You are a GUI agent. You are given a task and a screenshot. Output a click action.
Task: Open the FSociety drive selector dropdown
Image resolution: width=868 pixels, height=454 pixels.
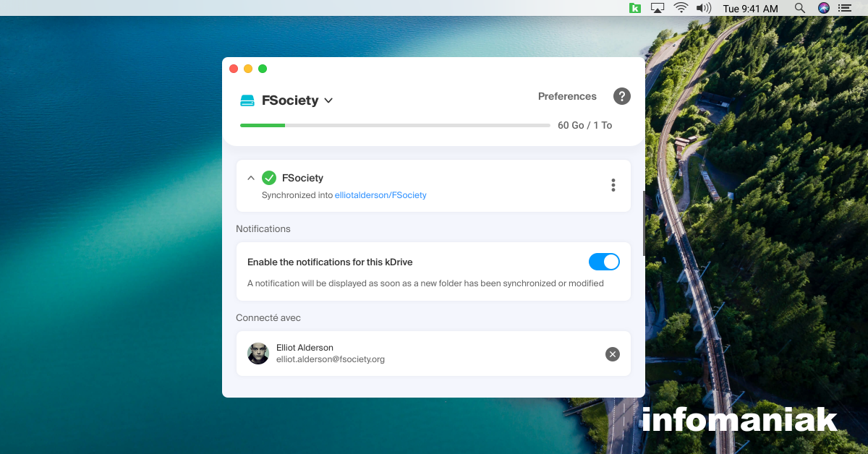tap(297, 100)
